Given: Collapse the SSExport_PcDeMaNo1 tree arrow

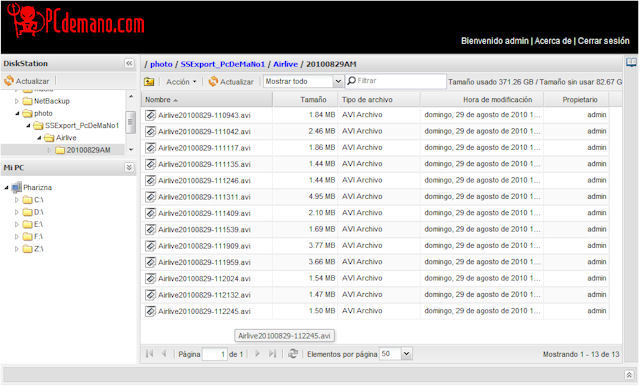Looking at the screenshot, I should (x=28, y=125).
